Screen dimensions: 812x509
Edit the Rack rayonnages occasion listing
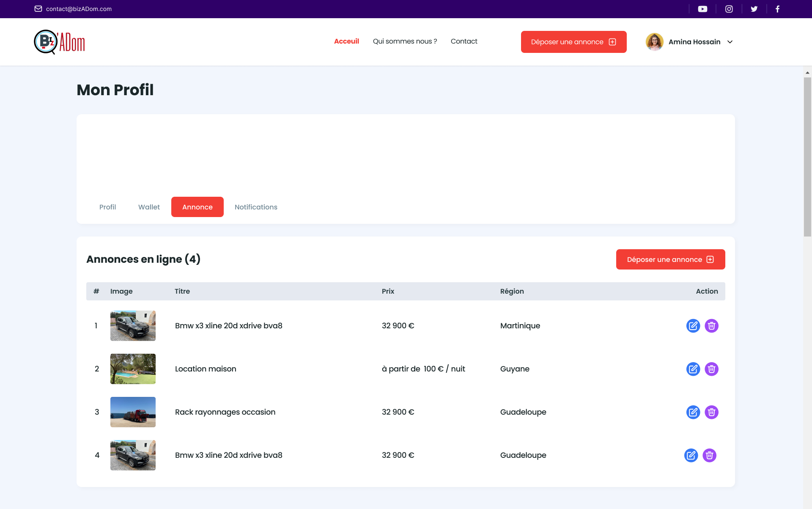693,412
